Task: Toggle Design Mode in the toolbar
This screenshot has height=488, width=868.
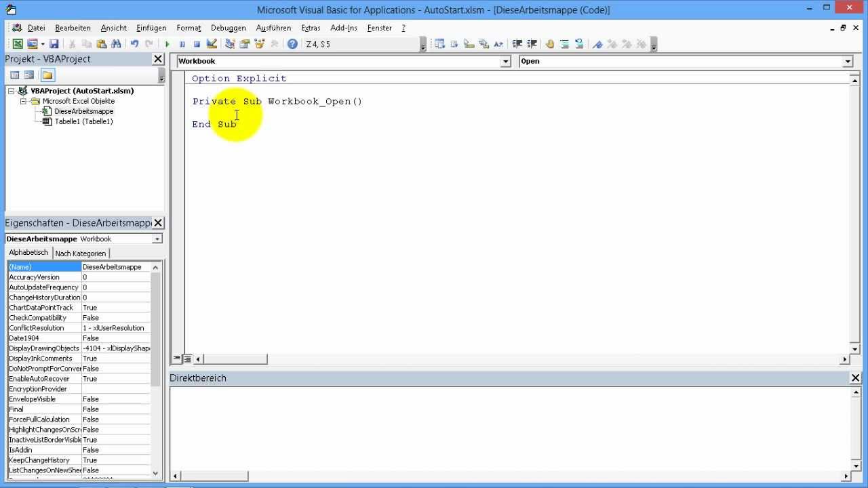Action: [x=212, y=44]
